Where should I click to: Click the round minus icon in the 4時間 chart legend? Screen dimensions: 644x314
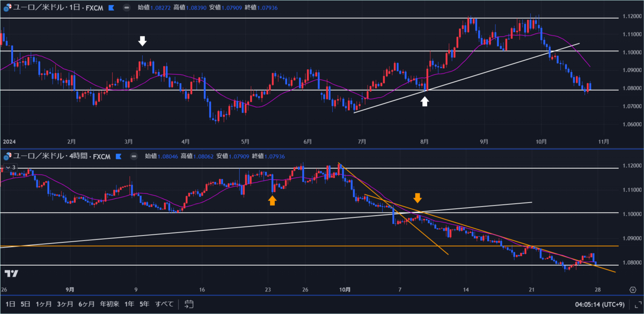tap(133, 156)
